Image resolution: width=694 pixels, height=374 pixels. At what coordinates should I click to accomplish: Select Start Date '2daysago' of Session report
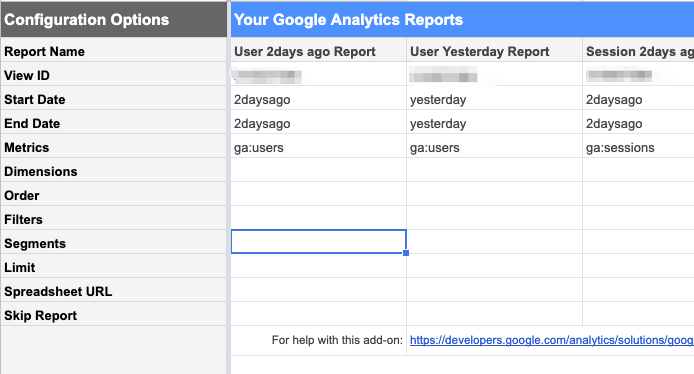[x=638, y=99]
